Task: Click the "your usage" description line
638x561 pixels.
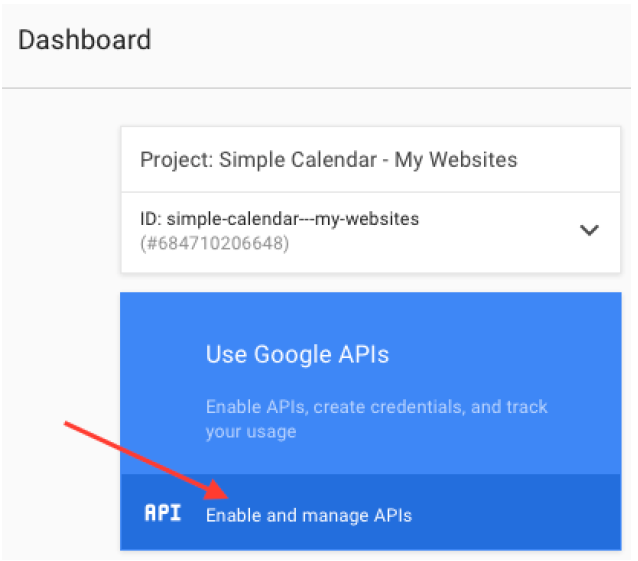Action: click(x=251, y=432)
